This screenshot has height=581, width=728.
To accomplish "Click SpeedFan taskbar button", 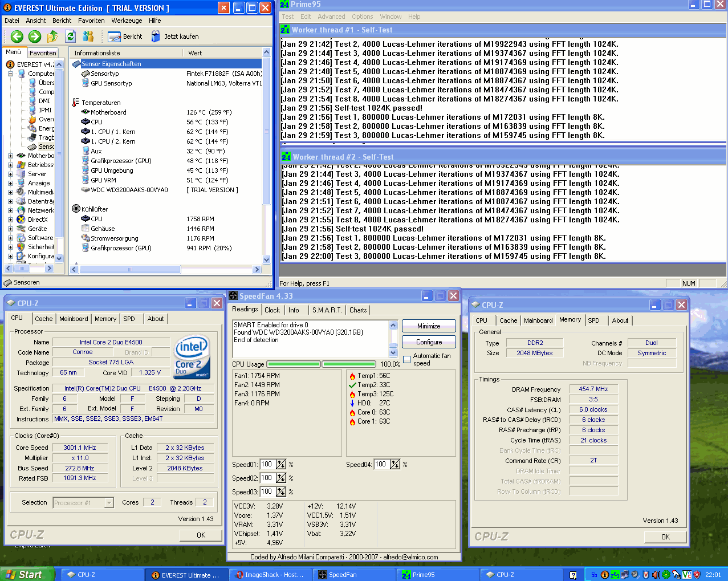I will click(x=355, y=575).
